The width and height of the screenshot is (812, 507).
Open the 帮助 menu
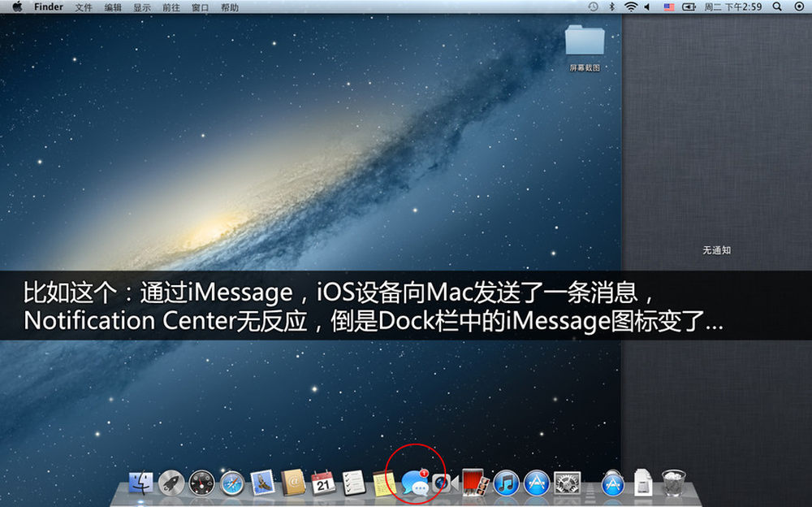[230, 7]
